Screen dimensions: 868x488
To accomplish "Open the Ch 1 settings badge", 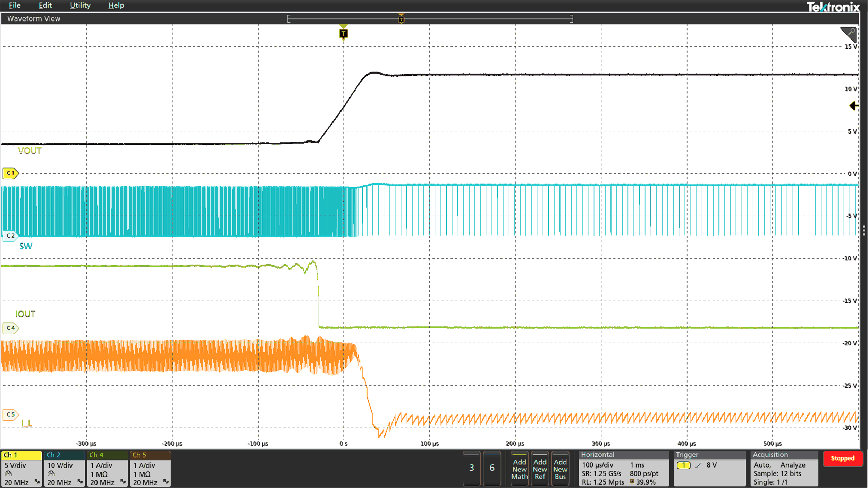I will (x=22, y=469).
